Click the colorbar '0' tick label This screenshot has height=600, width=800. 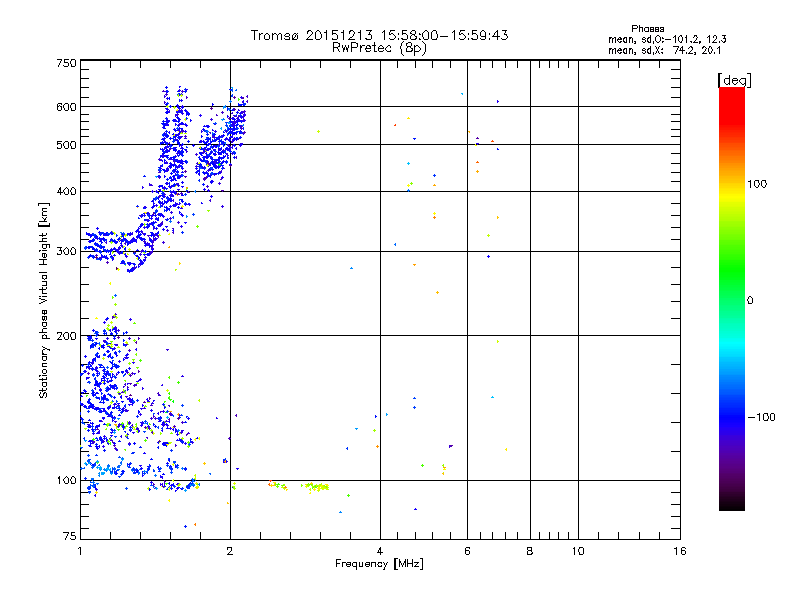coord(750,301)
